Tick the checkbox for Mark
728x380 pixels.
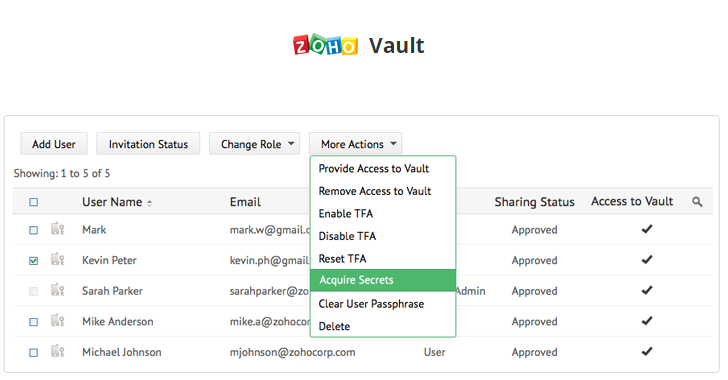[x=33, y=230]
